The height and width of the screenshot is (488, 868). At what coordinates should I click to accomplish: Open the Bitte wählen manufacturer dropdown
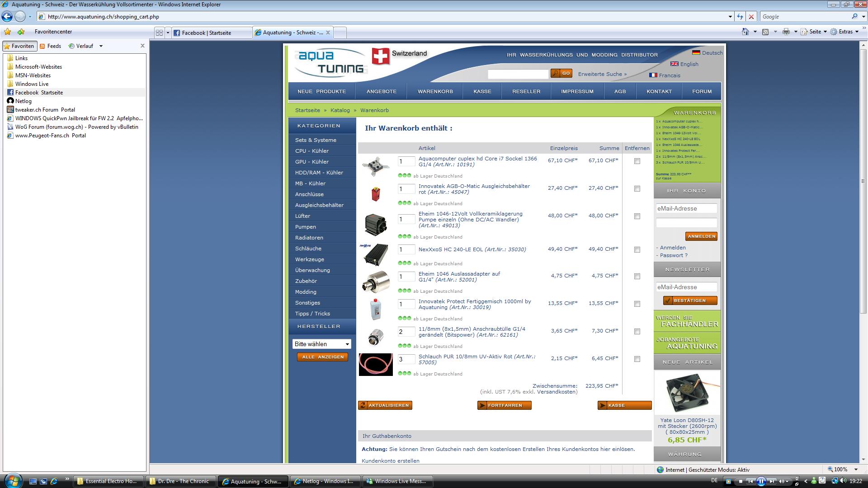[x=321, y=344]
